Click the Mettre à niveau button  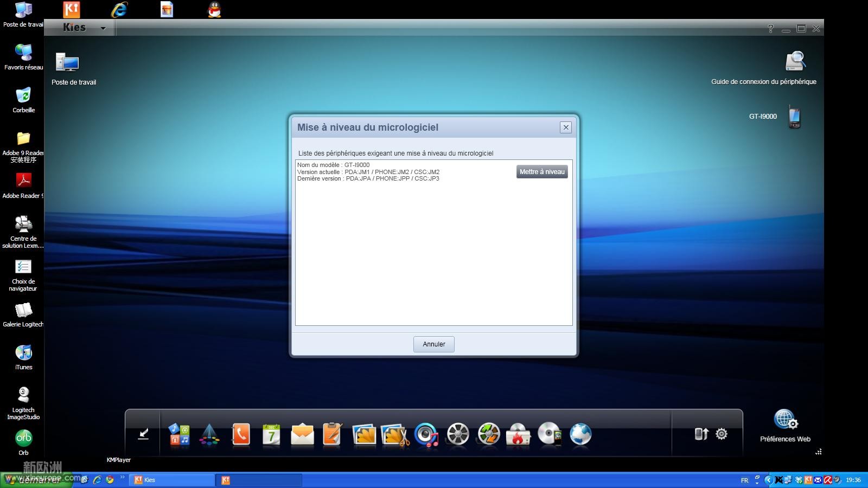coord(542,172)
